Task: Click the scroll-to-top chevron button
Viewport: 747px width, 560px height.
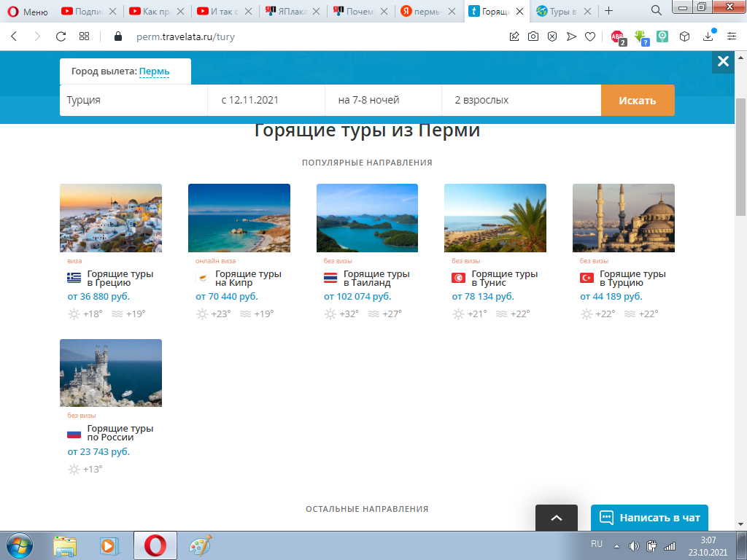Action: tap(557, 518)
